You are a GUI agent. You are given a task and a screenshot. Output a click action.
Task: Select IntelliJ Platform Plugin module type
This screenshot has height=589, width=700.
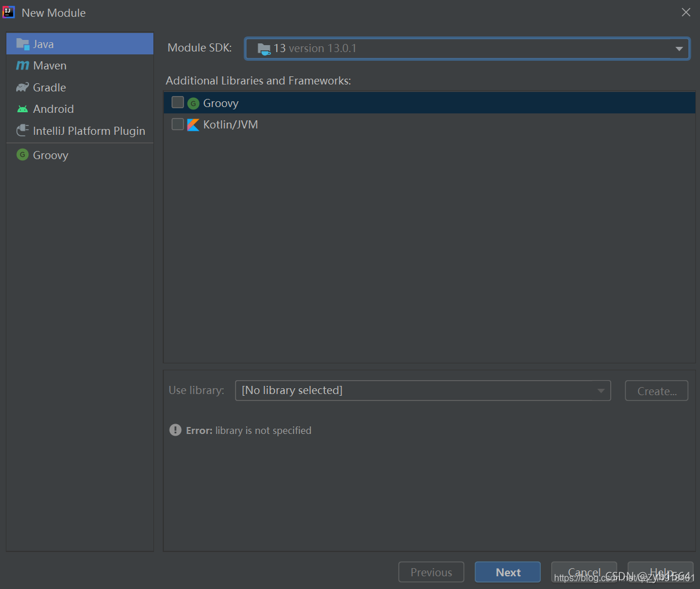pos(80,131)
